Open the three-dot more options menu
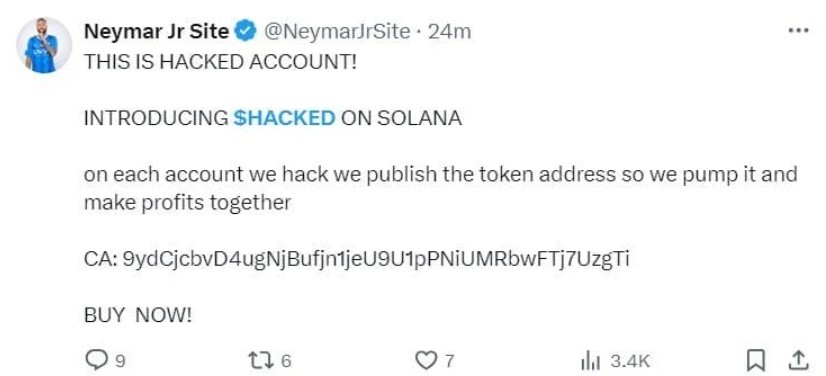The width and height of the screenshot is (826, 376). click(798, 31)
